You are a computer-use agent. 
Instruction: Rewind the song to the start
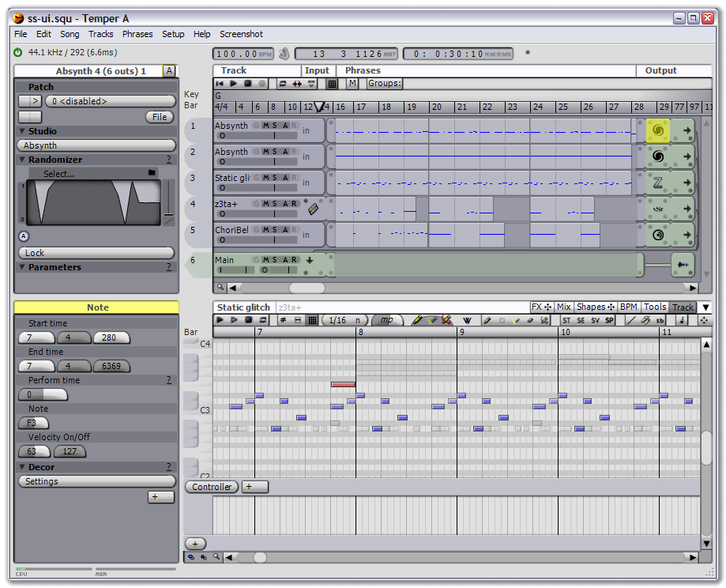coord(220,84)
